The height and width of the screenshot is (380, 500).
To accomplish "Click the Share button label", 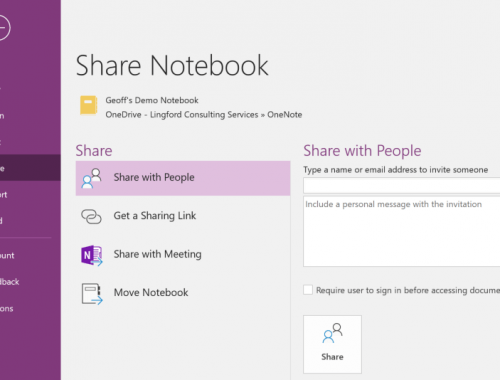I will point(332,357).
